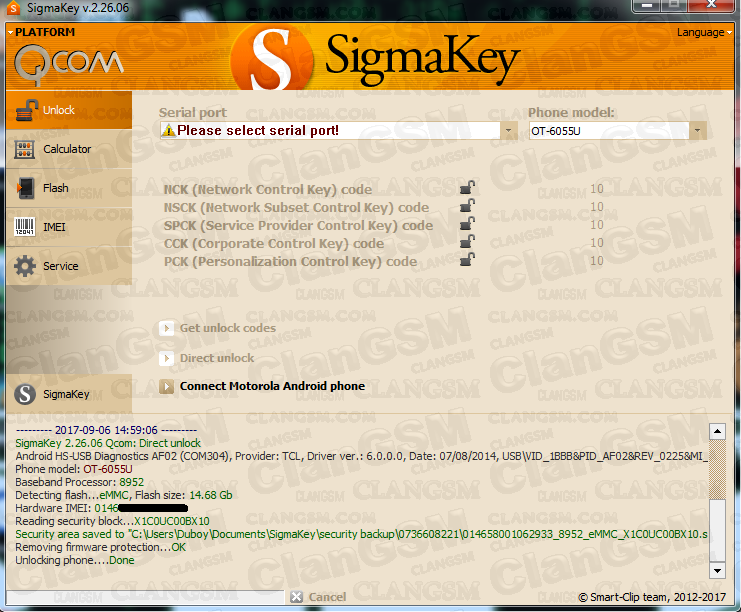Click the IMEI barcode icon
Screen dimensions: 741x612
tap(25, 227)
